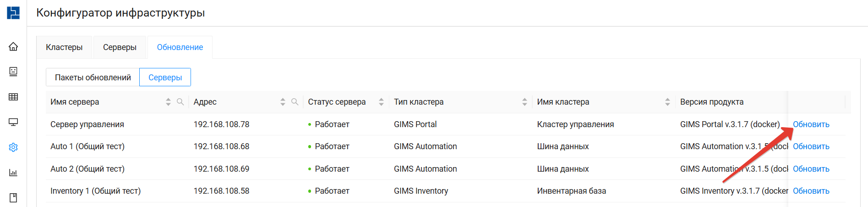Click Обновить for Inventory 1 row
Image resolution: width=868 pixels, height=207 pixels.
(811, 191)
